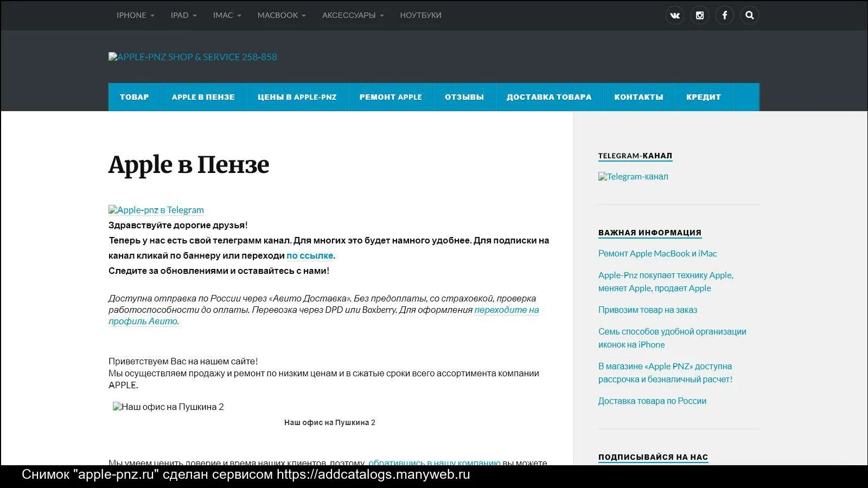Click the Telegram-канал sidebar image
This screenshot has height=488, width=868.
pyautogui.click(x=633, y=176)
